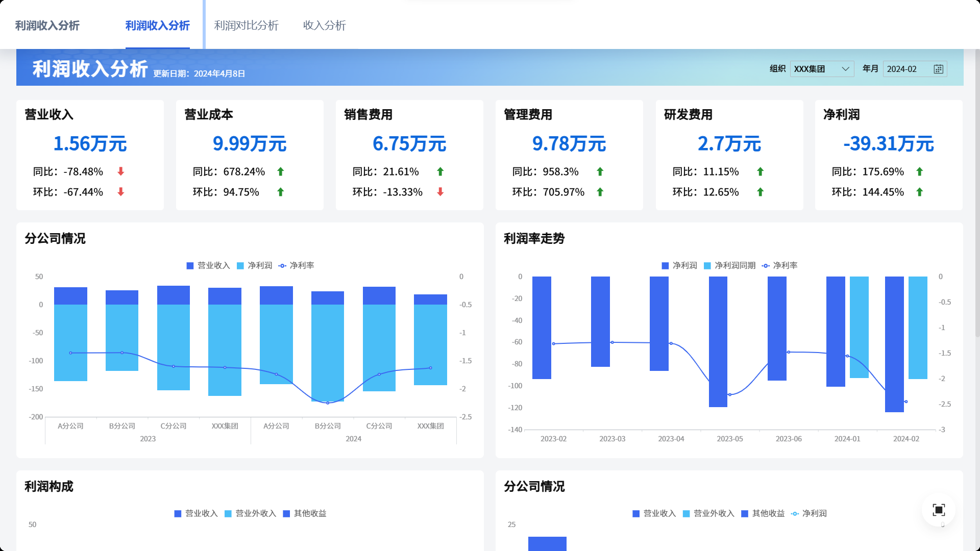The image size is (980, 551).
Task: Click the chevron arrow in 组织 selector
Action: [845, 69]
